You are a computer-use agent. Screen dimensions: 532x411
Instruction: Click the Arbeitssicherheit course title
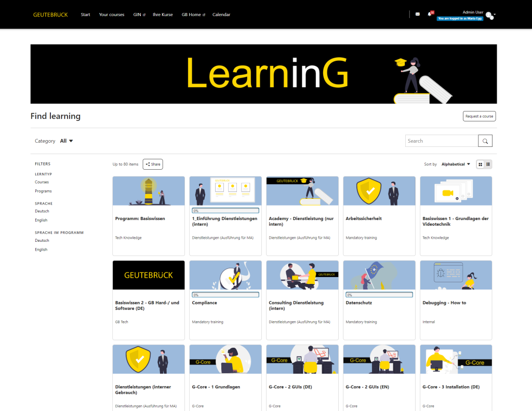(364, 218)
